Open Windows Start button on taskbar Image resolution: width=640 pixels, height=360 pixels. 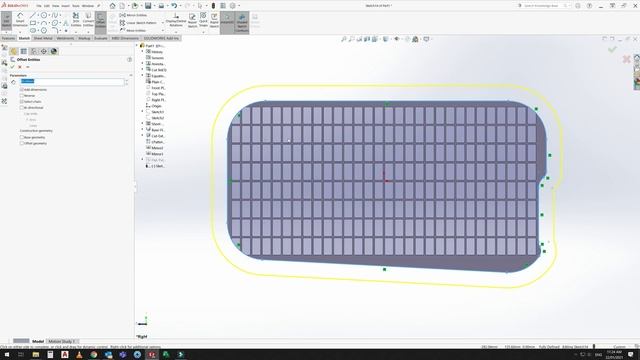pos(7,355)
